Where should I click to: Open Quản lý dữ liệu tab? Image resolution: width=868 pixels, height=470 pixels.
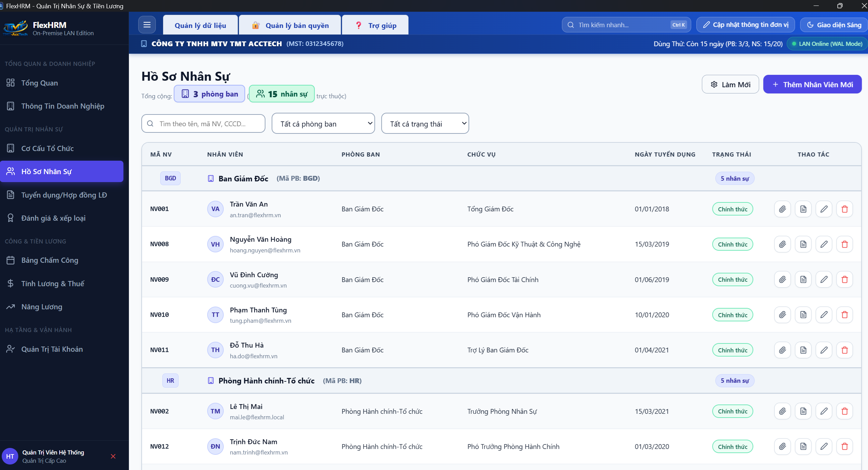pyautogui.click(x=200, y=25)
